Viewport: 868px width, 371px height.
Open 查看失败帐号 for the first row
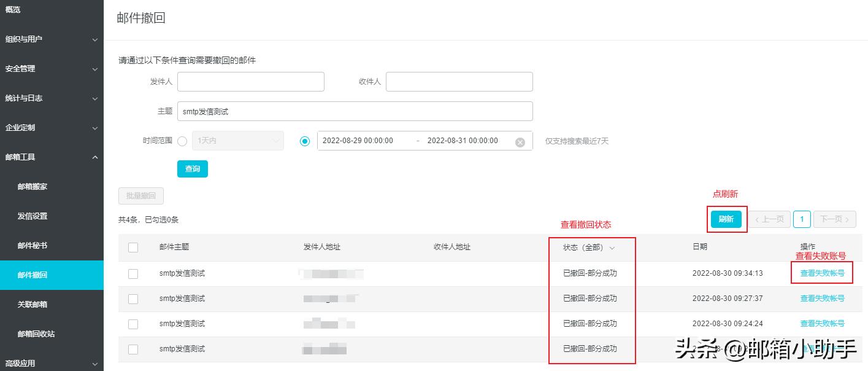pyautogui.click(x=822, y=273)
